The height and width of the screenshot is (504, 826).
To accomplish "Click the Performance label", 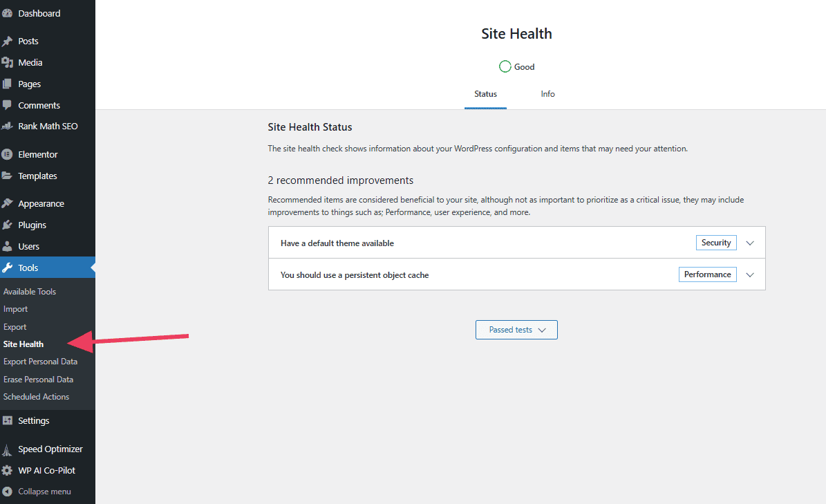I will pyautogui.click(x=707, y=274).
